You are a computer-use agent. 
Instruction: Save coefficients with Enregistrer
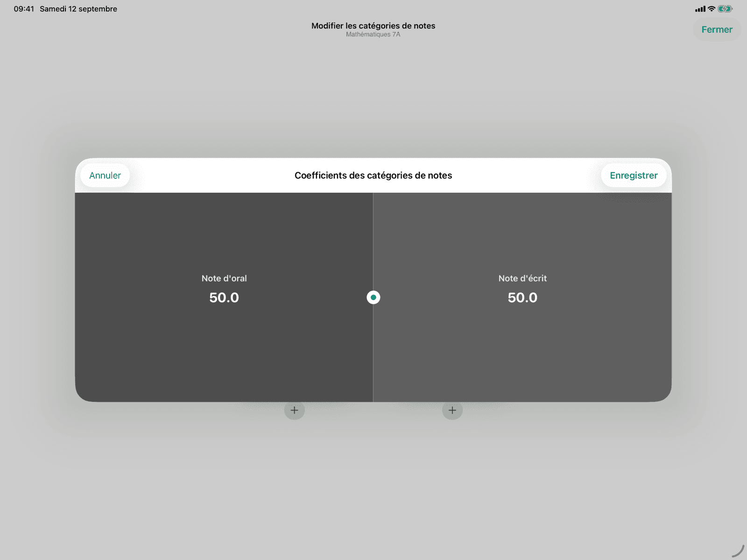634,175
